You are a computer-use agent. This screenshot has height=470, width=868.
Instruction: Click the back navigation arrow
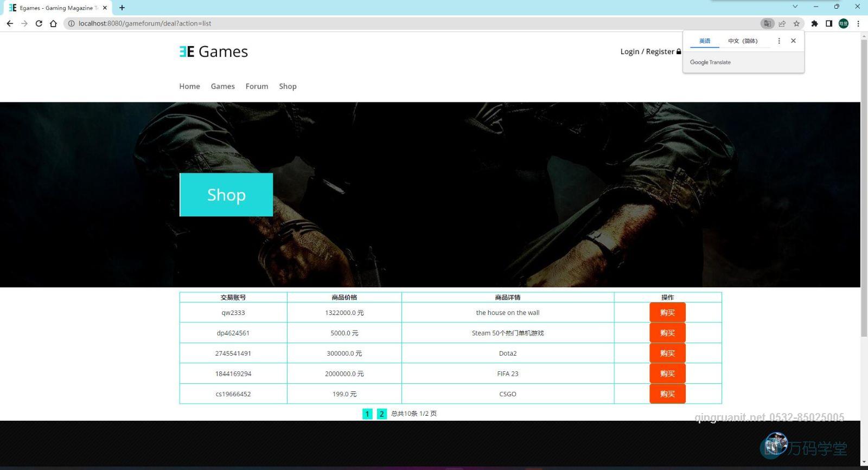click(10, 23)
